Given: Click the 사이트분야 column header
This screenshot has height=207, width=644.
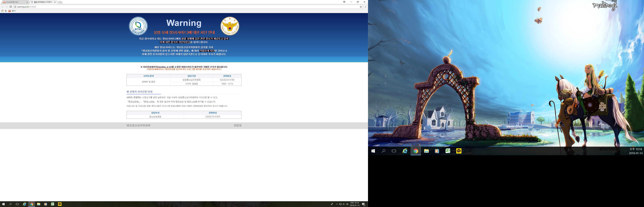Looking at the screenshot, I should tap(148, 76).
